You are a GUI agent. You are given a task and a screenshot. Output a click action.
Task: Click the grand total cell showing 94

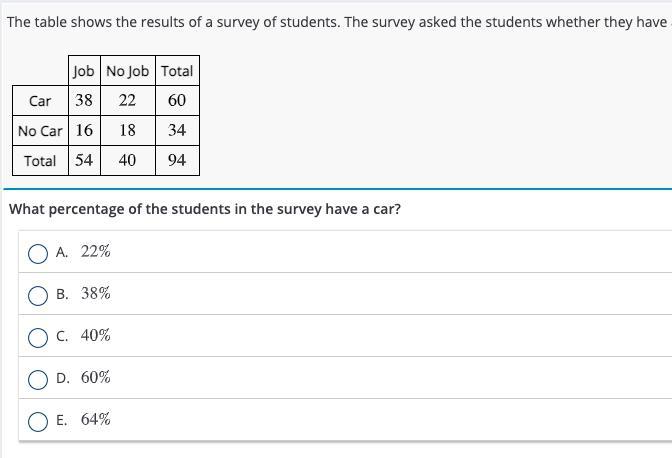pyautogui.click(x=177, y=161)
